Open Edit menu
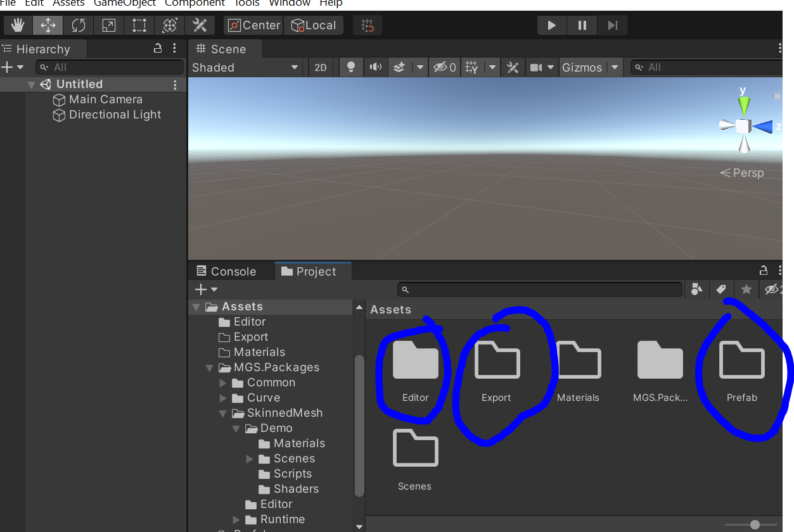Image resolution: width=794 pixels, height=532 pixels. coord(34,3)
